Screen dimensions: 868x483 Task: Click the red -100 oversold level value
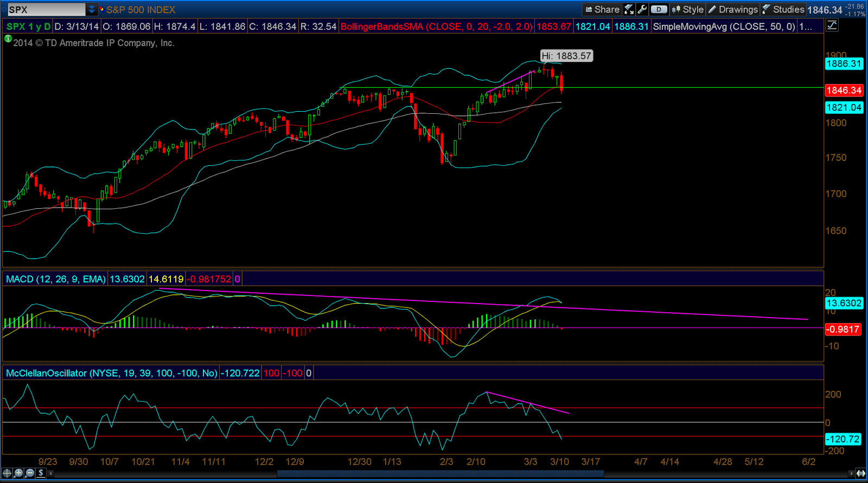click(x=293, y=373)
